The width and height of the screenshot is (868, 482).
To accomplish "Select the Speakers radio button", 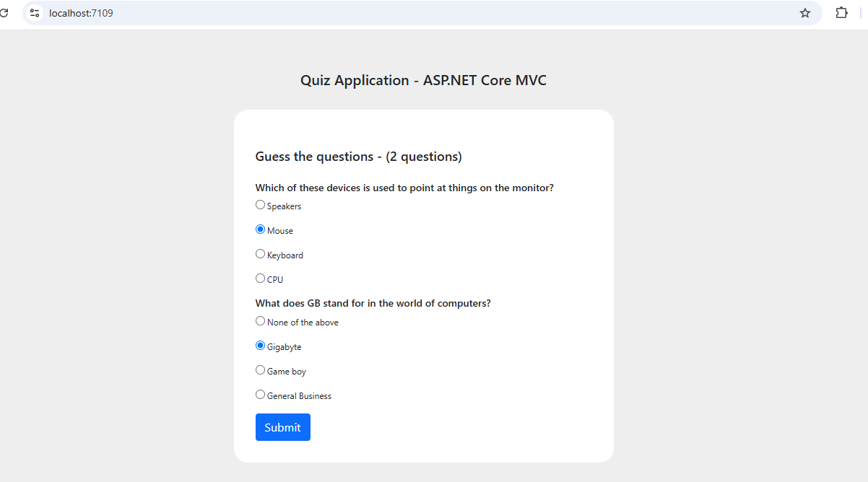I will tap(261, 205).
